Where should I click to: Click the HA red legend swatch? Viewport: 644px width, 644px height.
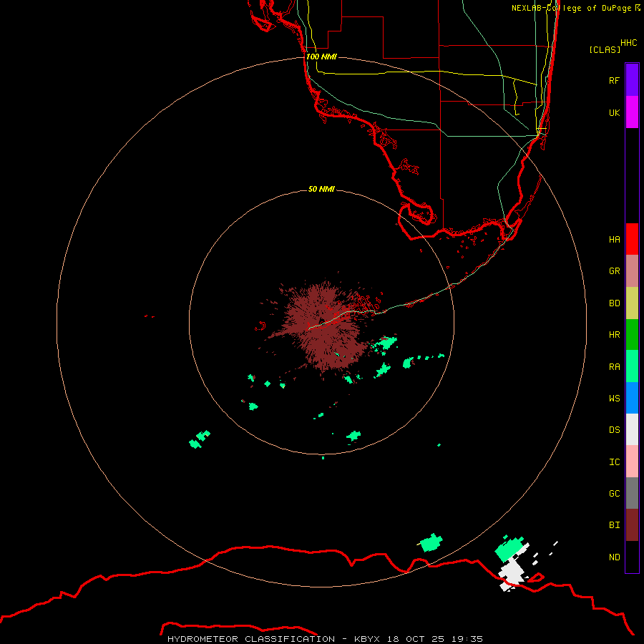[632, 239]
